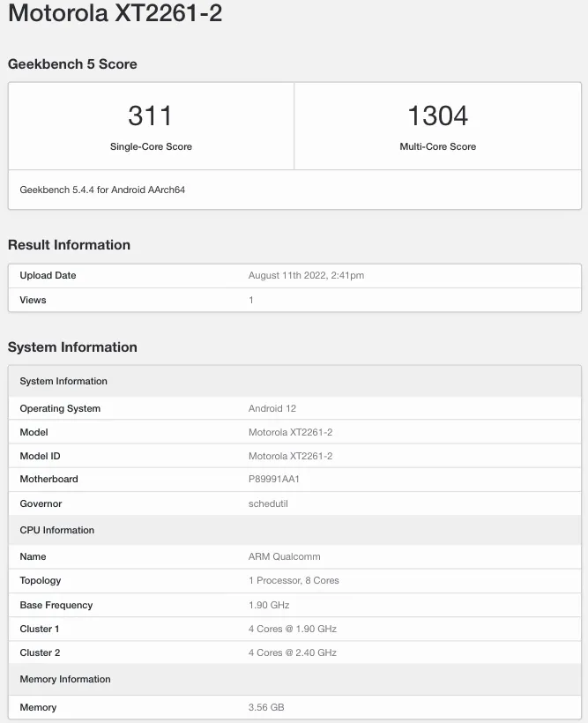The width and height of the screenshot is (588, 723).
Task: Click the Motherboard value P89991AA1
Action: (x=274, y=479)
